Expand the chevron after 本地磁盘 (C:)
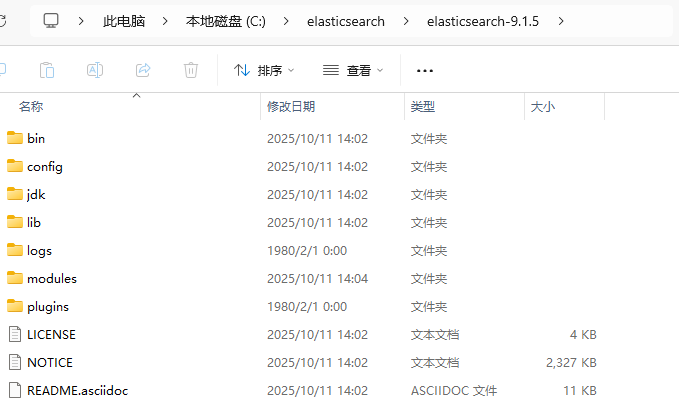The height and width of the screenshot is (414, 679). 286,21
